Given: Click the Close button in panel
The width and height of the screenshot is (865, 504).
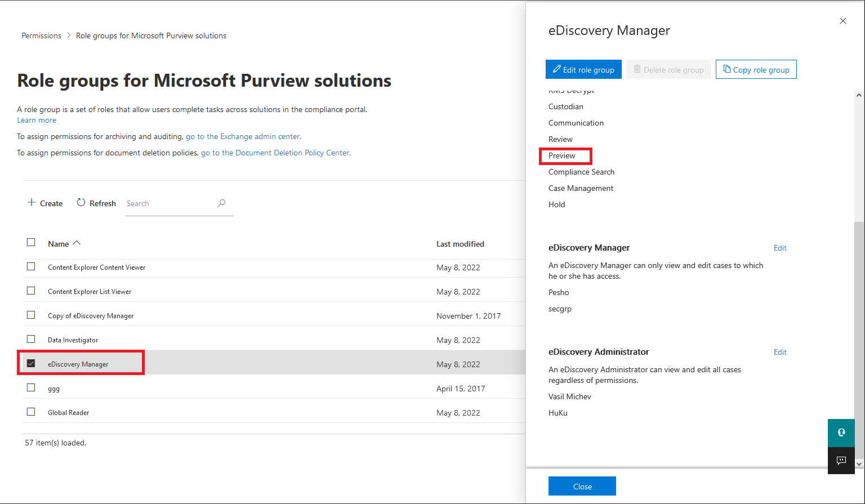Looking at the screenshot, I should coord(582,486).
